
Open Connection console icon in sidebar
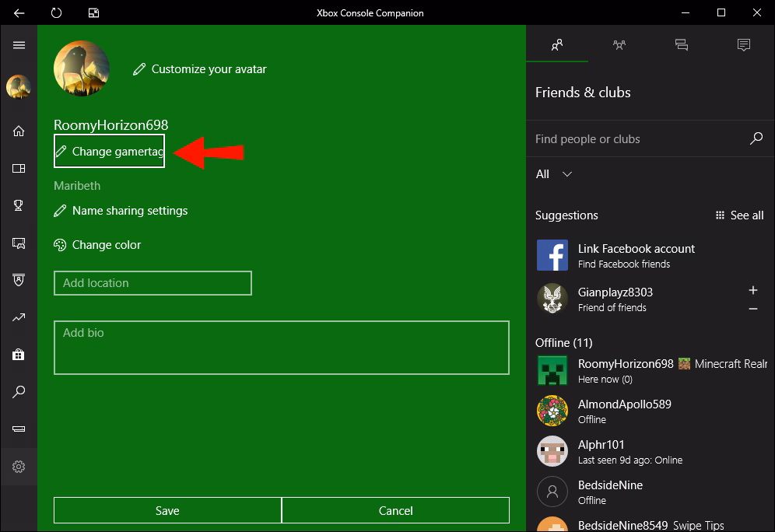19,429
